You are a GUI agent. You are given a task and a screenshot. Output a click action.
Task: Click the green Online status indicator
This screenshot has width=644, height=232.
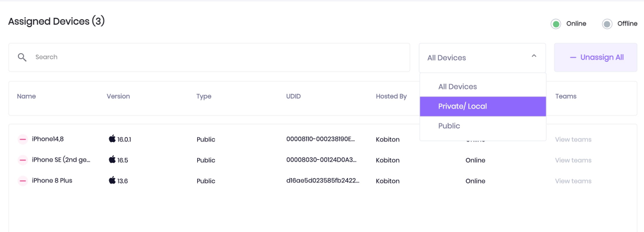point(556,24)
